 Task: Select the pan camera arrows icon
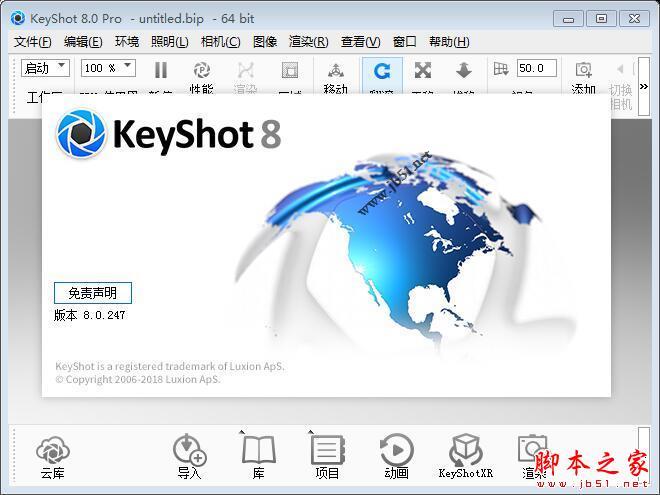point(423,70)
